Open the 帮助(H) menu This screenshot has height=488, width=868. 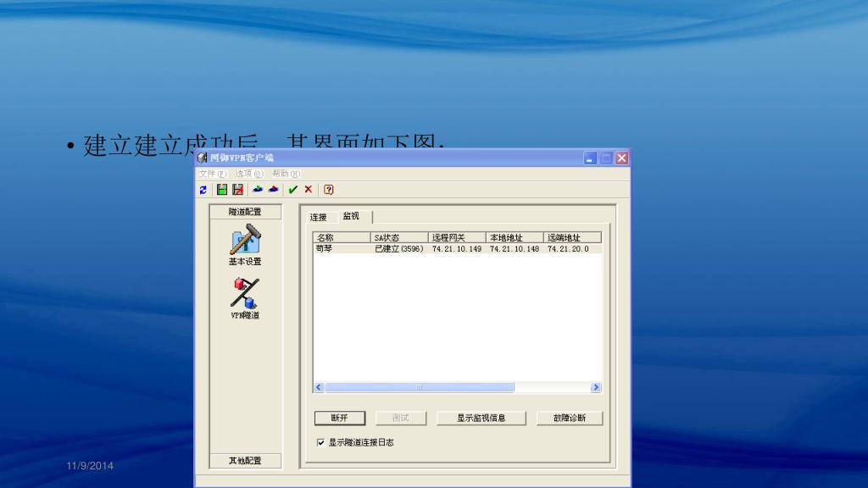coord(287,174)
